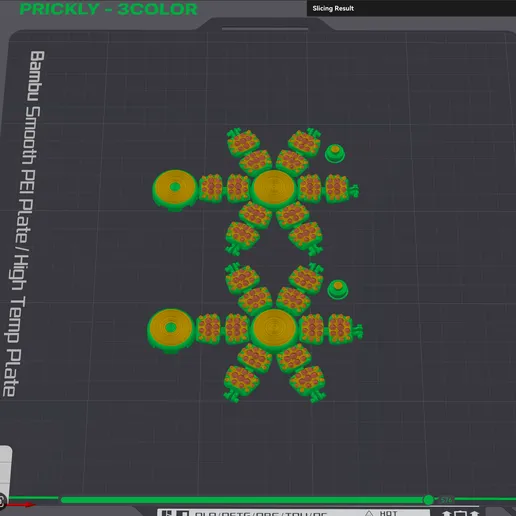Select the lower cactus center disc model
The image size is (516, 516).
[274, 329]
